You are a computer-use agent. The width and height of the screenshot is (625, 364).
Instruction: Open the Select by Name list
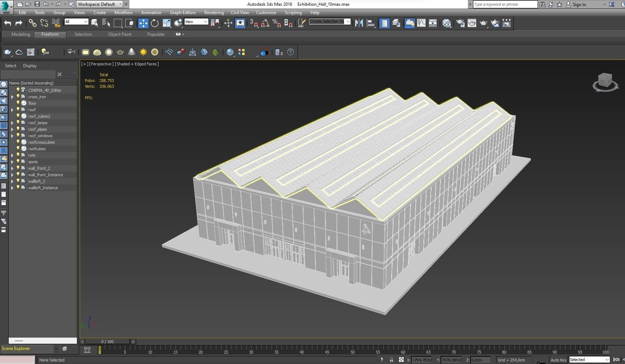pyautogui.click(x=106, y=23)
